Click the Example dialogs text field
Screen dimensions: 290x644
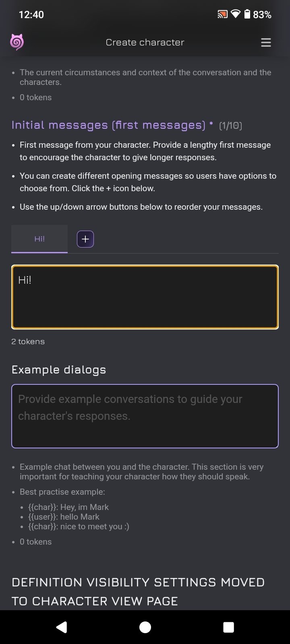click(145, 416)
